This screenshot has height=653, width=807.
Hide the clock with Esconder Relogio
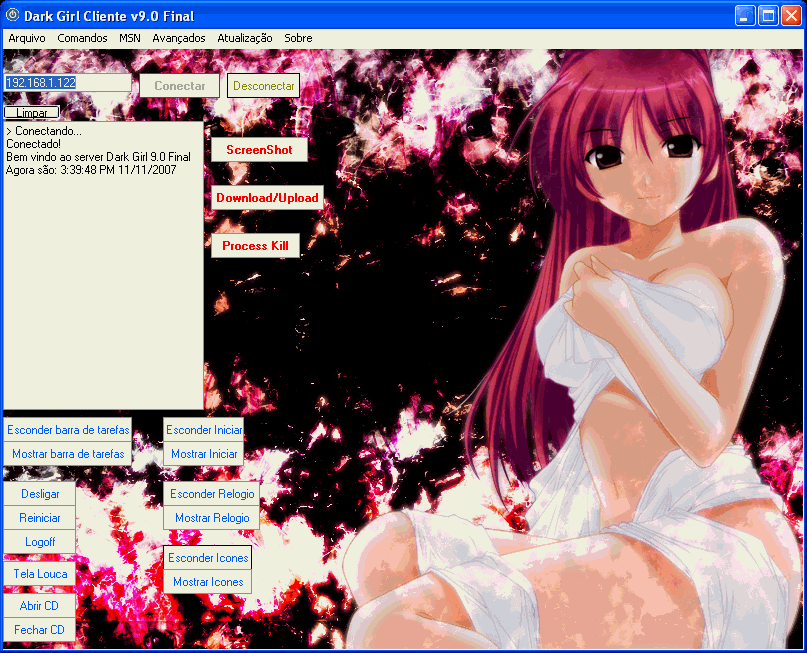pos(211,494)
